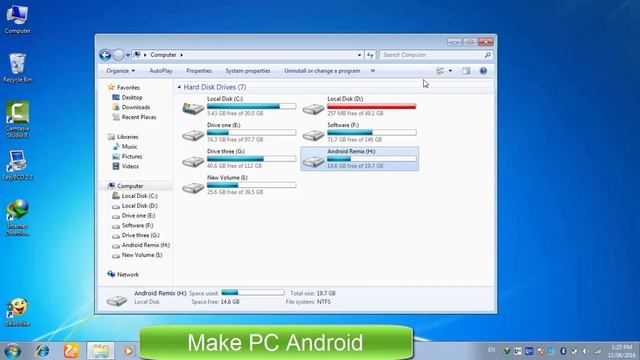This screenshot has height=360, width=640.
Task: Click the drive icon in the details pane
Action: click(x=117, y=300)
